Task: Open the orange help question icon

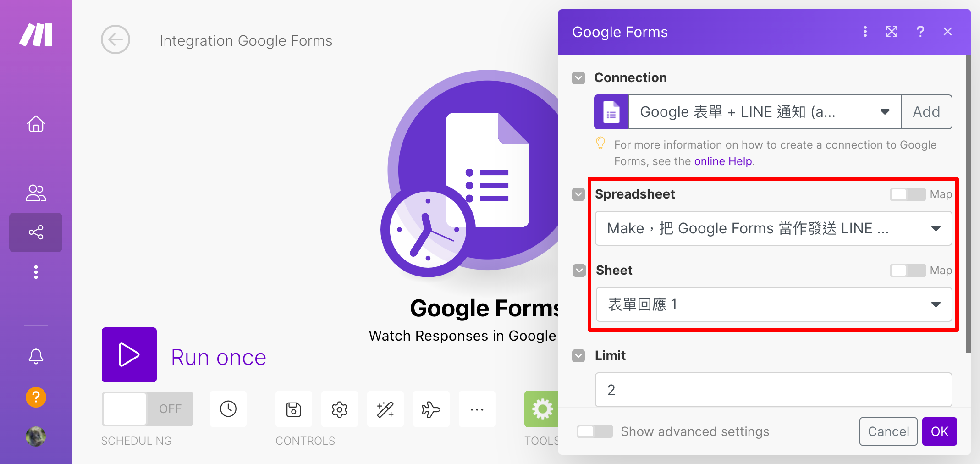Action: tap(36, 397)
